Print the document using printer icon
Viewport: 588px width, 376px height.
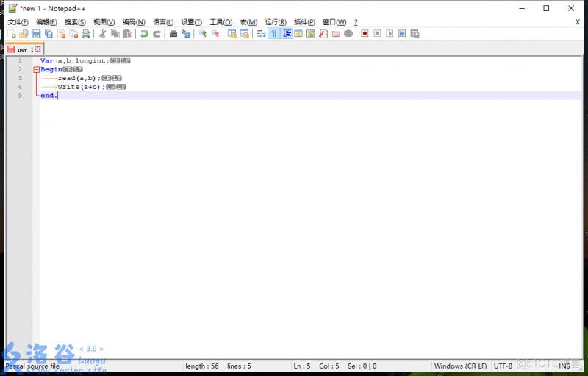coord(86,34)
